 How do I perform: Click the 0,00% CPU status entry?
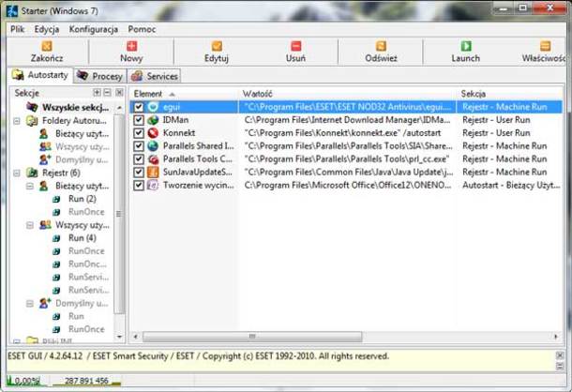(26, 381)
